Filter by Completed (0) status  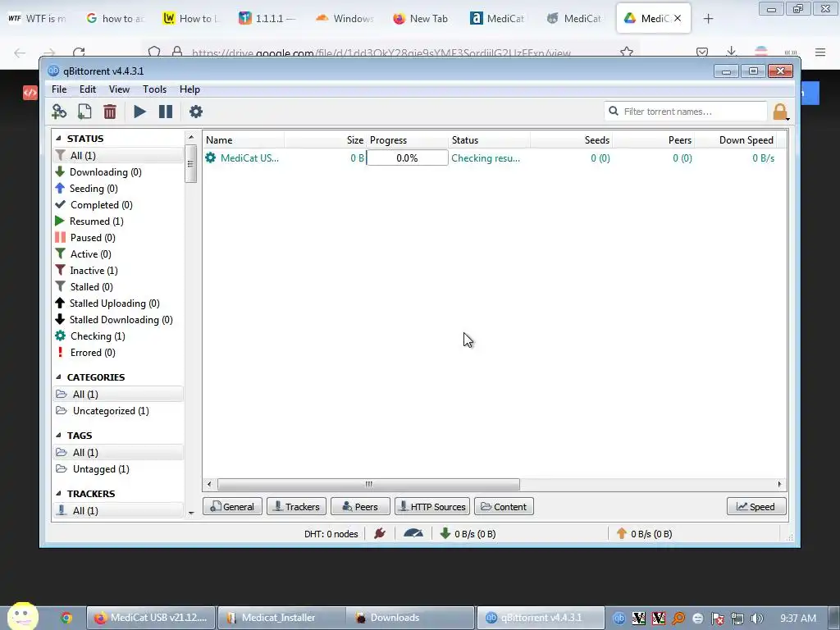tap(118, 205)
